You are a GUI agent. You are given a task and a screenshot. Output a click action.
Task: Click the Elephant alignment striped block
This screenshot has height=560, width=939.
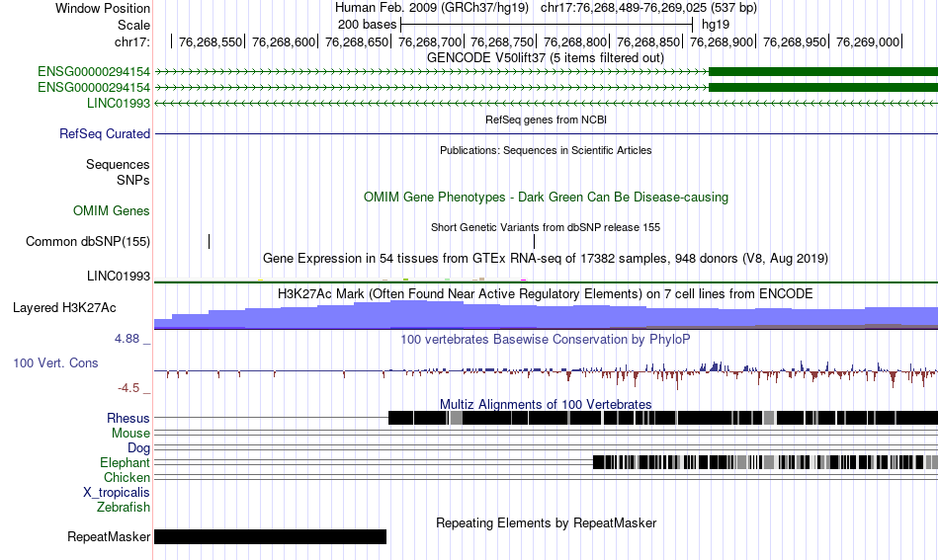point(765,462)
